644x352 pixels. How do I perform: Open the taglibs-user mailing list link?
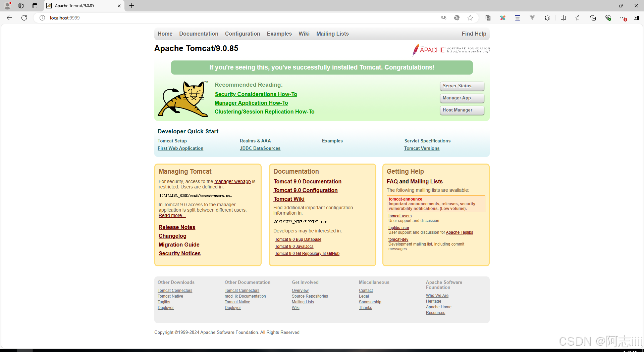(398, 228)
